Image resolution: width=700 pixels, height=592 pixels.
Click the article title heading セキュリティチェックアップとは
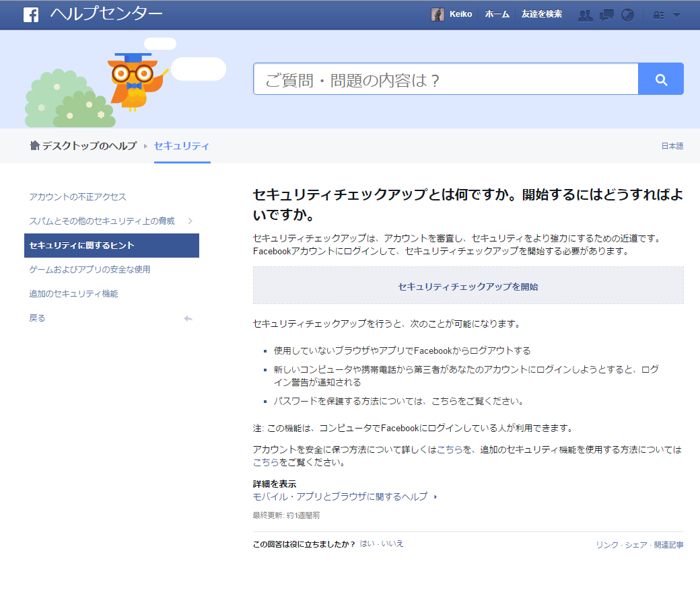click(x=468, y=205)
